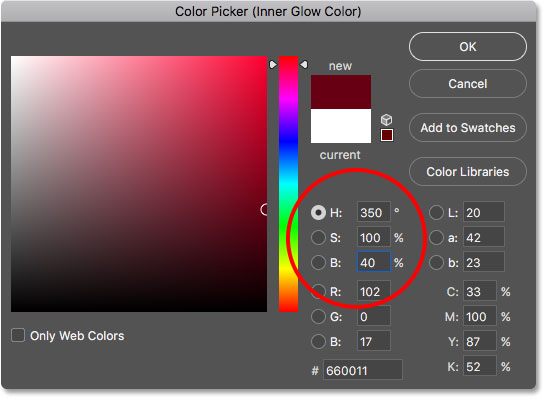This screenshot has height=398, width=544.
Task: Click the H field showing 350
Action: (374, 212)
